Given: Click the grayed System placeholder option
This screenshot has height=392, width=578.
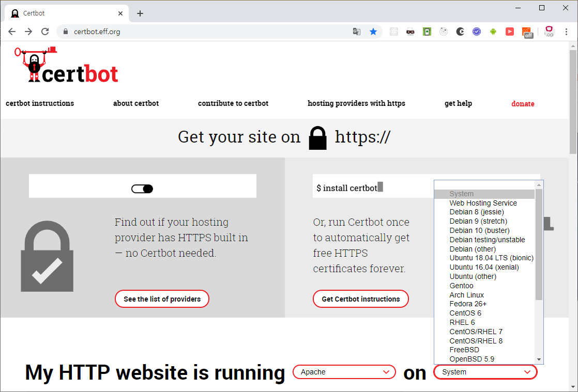Looking at the screenshot, I should [484, 194].
